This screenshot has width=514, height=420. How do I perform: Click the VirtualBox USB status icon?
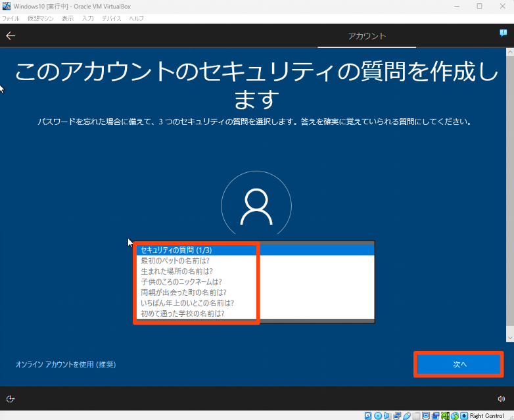(x=407, y=416)
